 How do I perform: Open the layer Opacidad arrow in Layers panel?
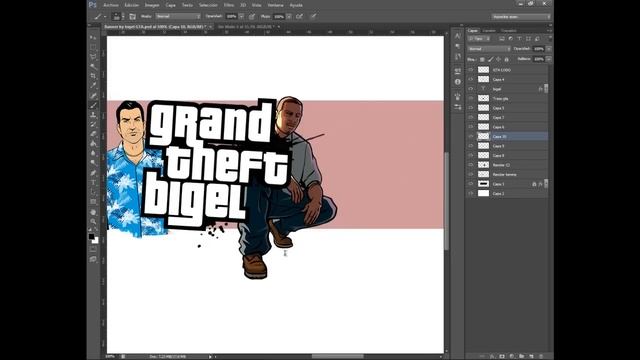coord(549,49)
